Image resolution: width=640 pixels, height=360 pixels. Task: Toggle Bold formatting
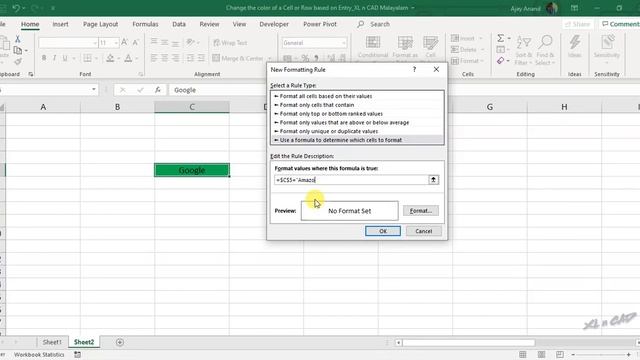[x=44, y=58]
